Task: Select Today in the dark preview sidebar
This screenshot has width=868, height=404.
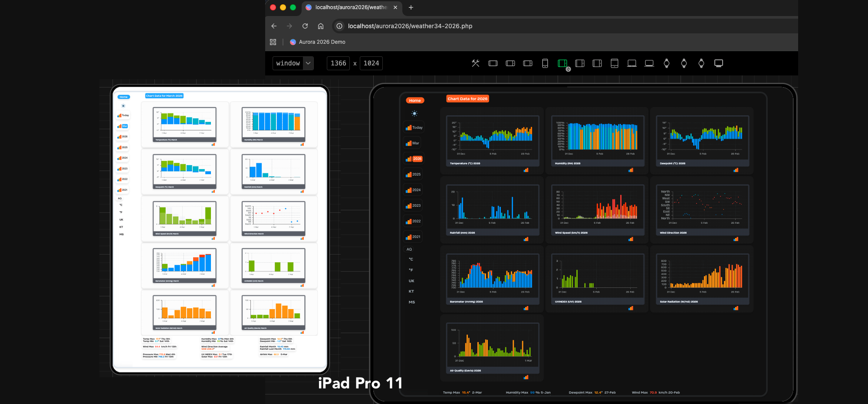Action: 414,127
